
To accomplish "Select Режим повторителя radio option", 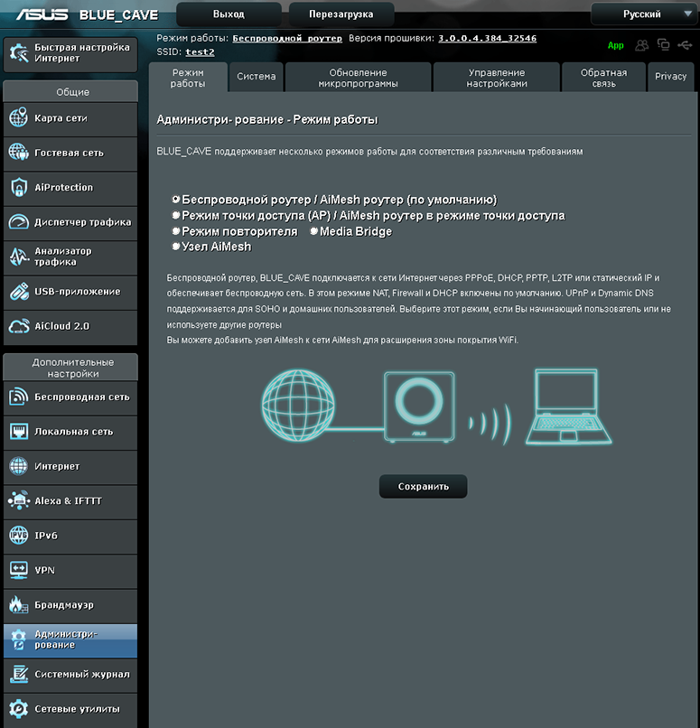I will pos(176,230).
